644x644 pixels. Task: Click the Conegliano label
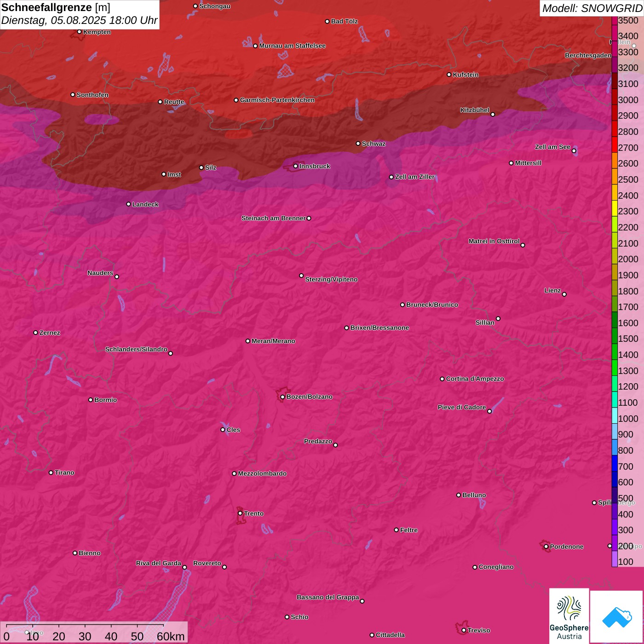496,567
